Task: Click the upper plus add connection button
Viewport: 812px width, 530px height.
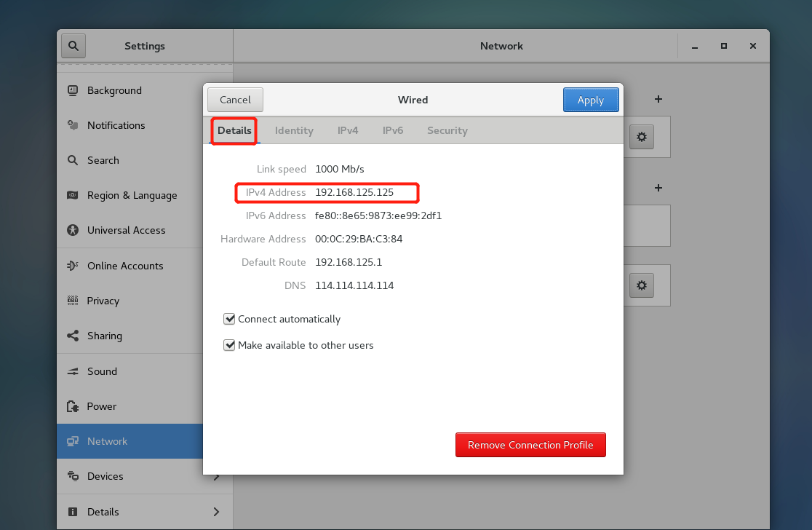Action: click(658, 99)
